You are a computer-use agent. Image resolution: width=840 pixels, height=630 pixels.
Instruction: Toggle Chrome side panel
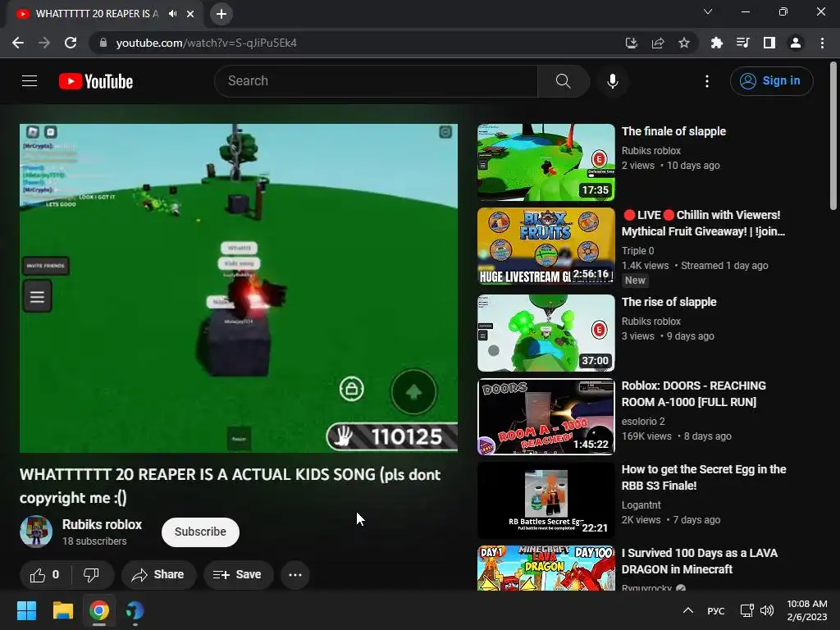tap(769, 43)
